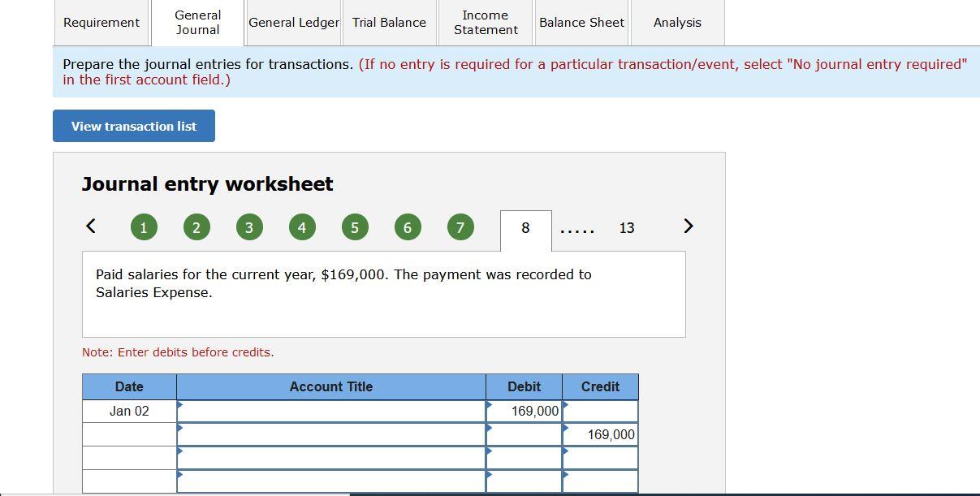
Task: Click the 169,000 debit amount field
Action: [x=524, y=411]
